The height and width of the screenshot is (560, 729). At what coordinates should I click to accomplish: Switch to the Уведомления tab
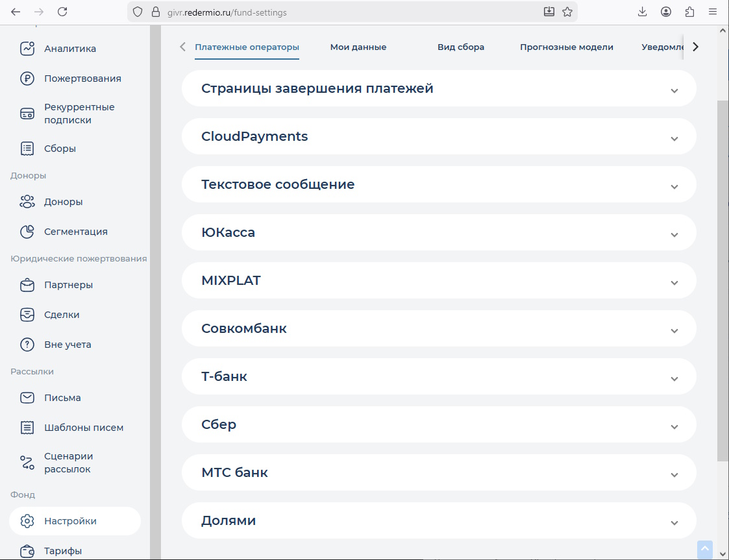coord(663,47)
